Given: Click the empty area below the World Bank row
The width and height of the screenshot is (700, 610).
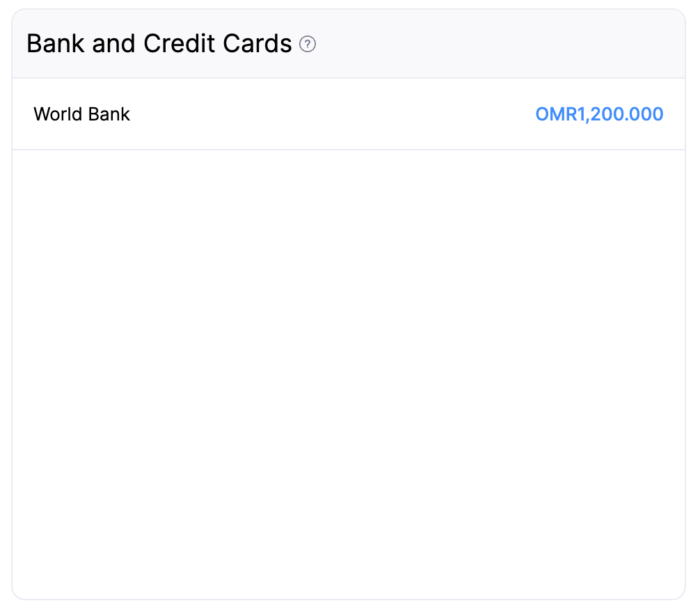Looking at the screenshot, I should click(348, 369).
